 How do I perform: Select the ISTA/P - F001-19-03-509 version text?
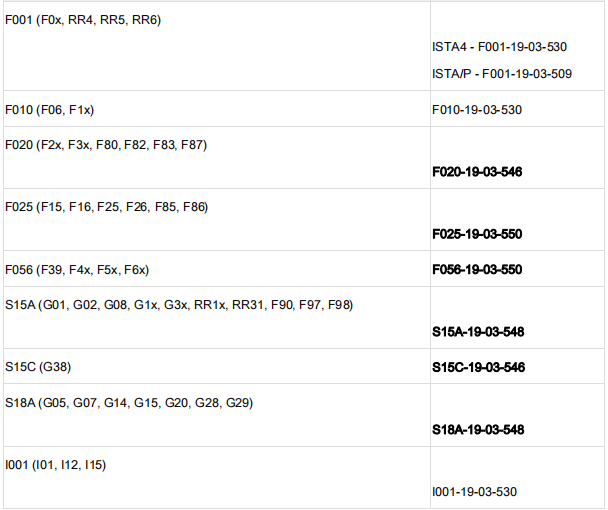click(502, 74)
